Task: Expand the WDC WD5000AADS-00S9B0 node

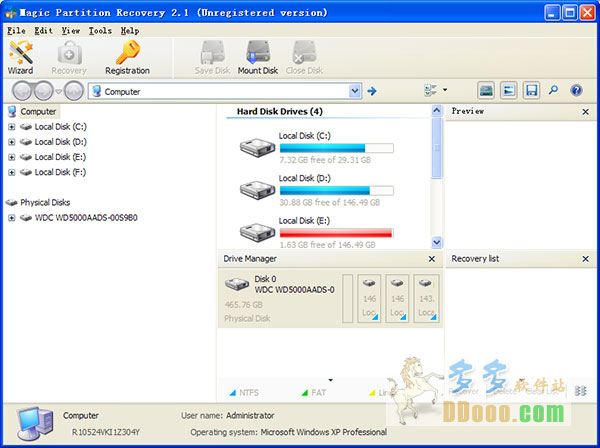Action: 11,218
